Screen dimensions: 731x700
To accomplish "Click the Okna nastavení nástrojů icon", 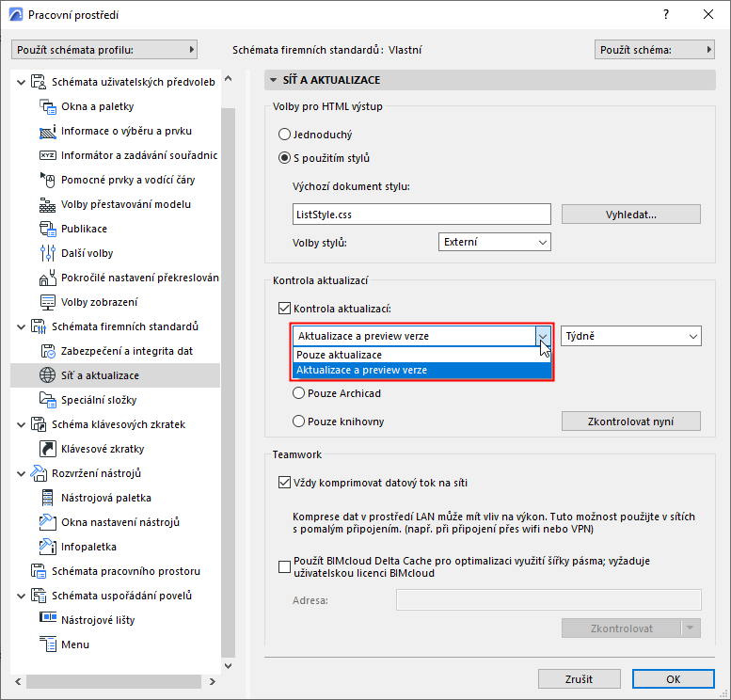I will tap(48, 522).
